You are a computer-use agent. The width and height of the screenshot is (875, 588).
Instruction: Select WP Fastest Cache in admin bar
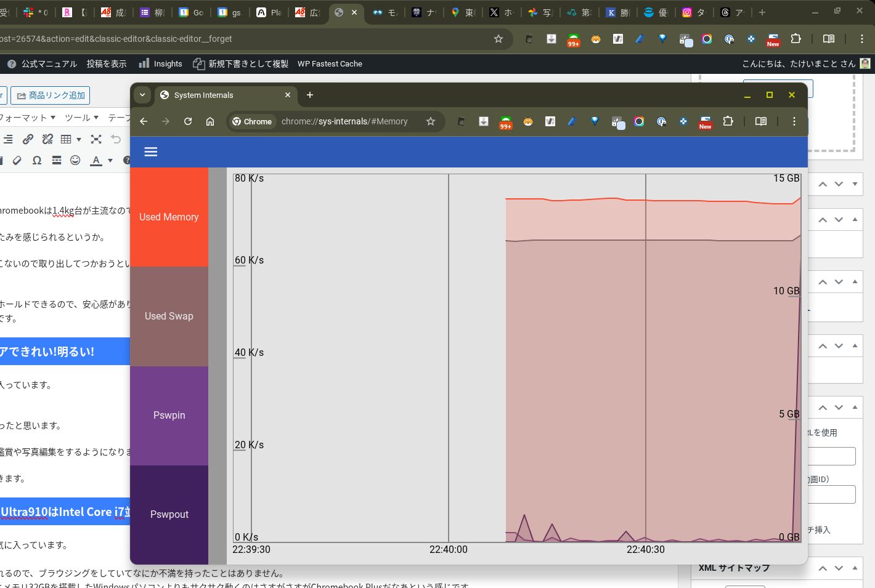pos(330,63)
